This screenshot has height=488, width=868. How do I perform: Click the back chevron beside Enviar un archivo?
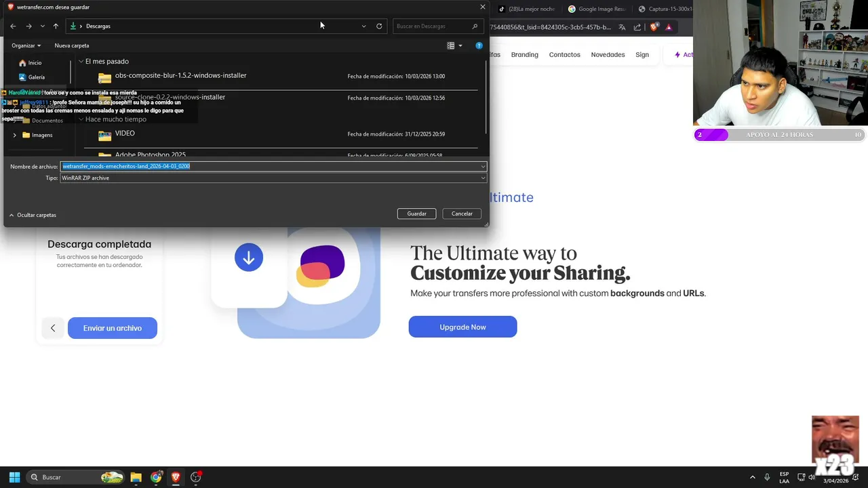tap(53, 328)
